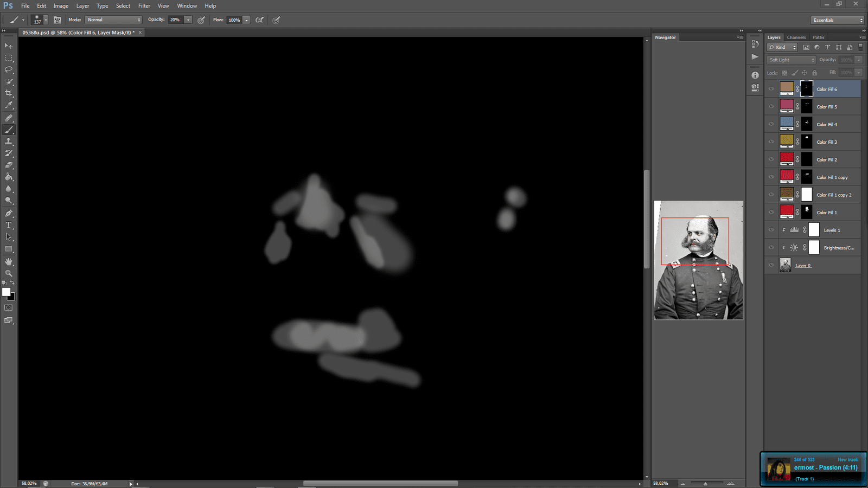The height and width of the screenshot is (488, 868).
Task: Open the Select menu
Action: (123, 6)
